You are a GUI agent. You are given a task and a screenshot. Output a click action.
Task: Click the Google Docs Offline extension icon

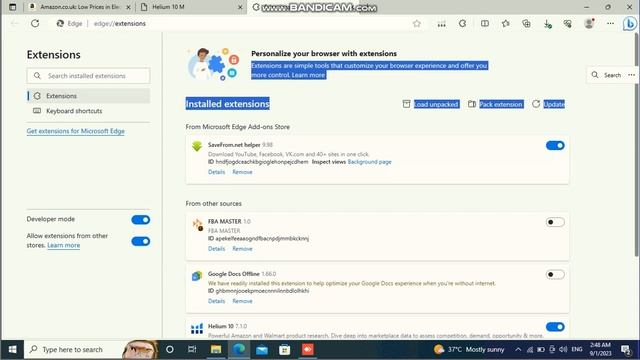pyautogui.click(x=197, y=276)
